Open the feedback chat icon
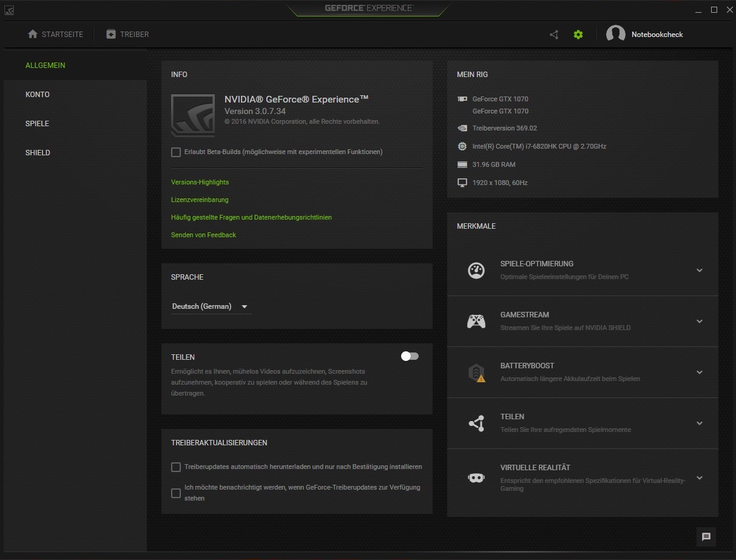The image size is (736, 560). pyautogui.click(x=706, y=537)
